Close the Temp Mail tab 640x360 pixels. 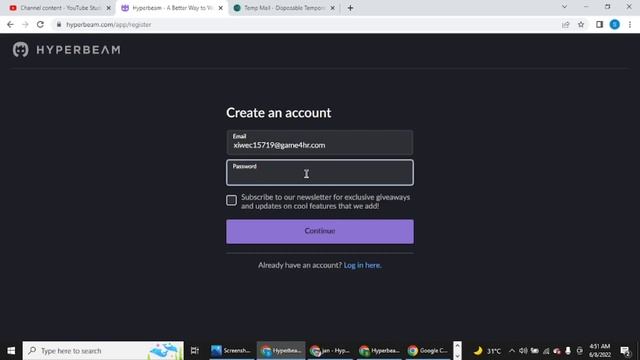(x=332, y=8)
